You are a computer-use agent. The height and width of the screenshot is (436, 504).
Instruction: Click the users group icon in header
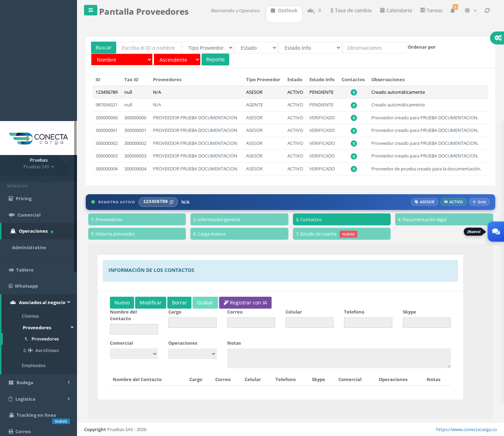tap(310, 10)
